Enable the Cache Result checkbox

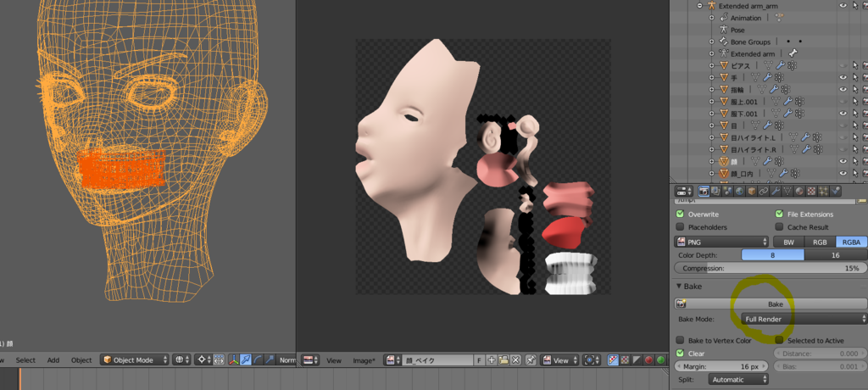(x=779, y=227)
